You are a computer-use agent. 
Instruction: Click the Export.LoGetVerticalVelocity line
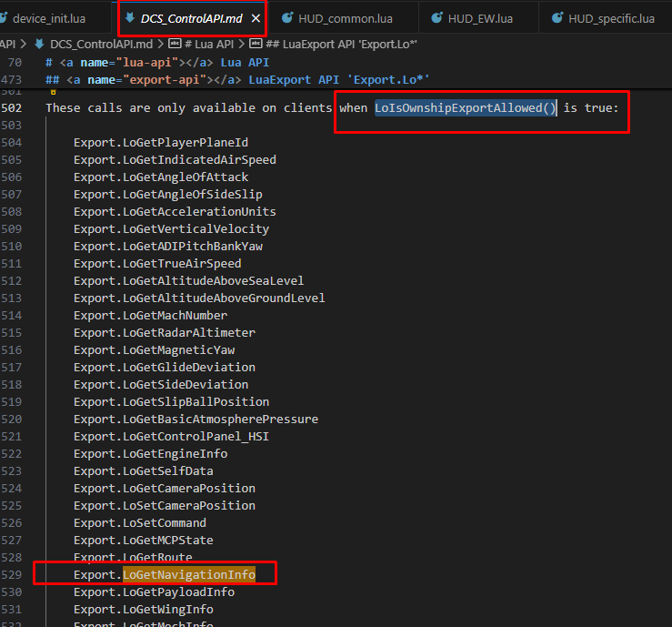[x=172, y=229]
